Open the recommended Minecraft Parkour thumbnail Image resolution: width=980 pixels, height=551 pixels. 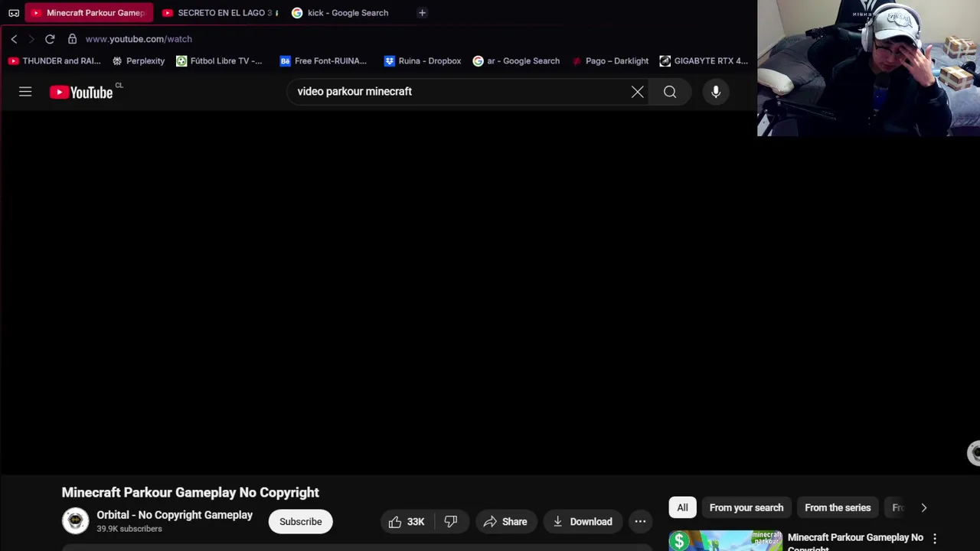tap(726, 541)
